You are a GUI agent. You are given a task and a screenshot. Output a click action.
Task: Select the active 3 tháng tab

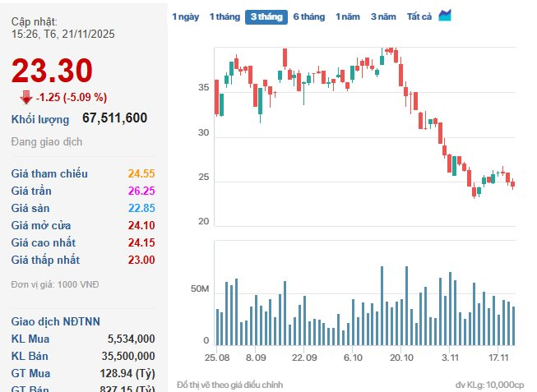[x=266, y=16]
